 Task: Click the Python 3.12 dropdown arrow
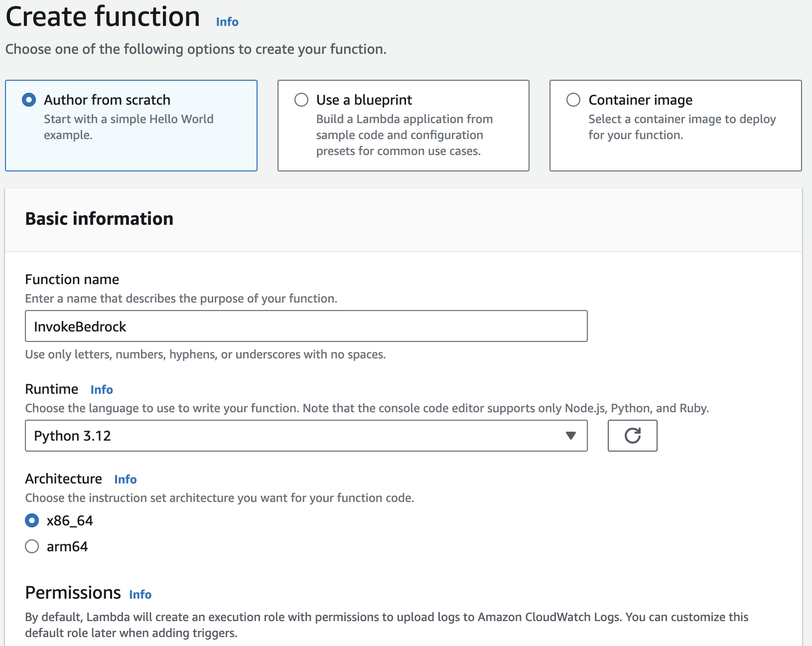click(571, 436)
